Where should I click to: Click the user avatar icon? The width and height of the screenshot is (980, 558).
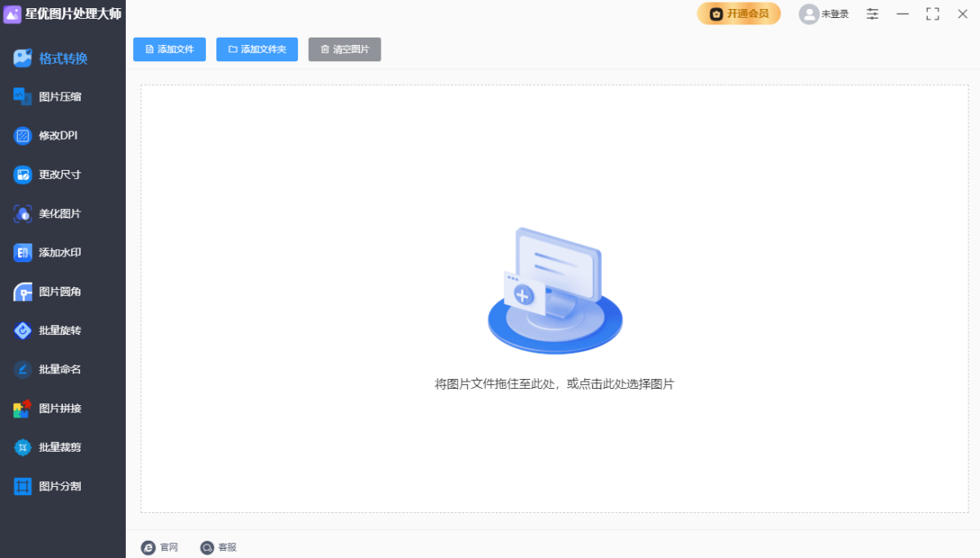coord(808,14)
